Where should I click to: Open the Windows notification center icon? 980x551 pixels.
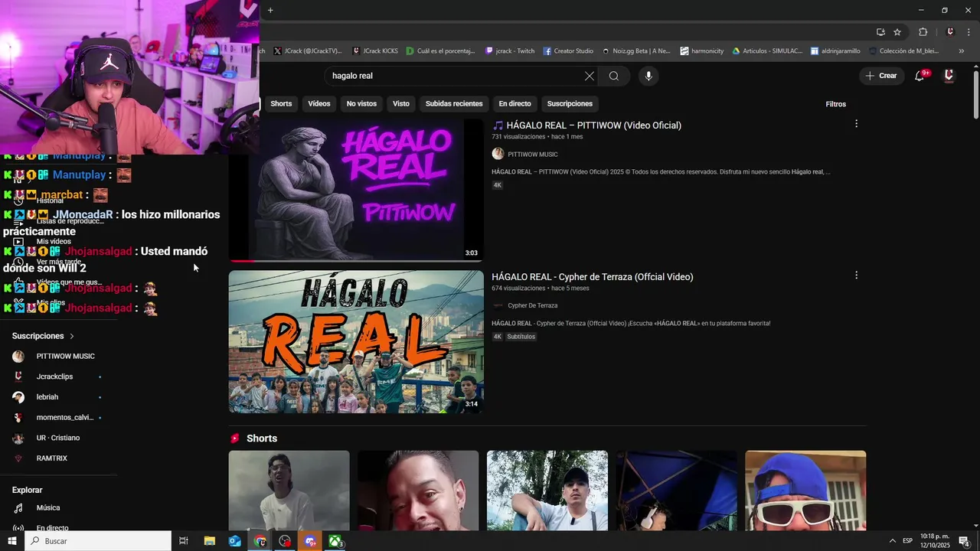965,541
